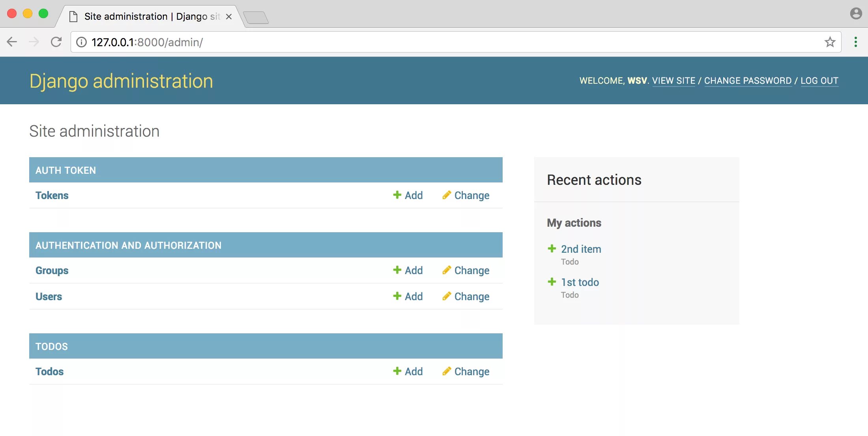868x436 pixels.
Task: Open the Authentication and Authorization section header
Action: click(x=128, y=245)
